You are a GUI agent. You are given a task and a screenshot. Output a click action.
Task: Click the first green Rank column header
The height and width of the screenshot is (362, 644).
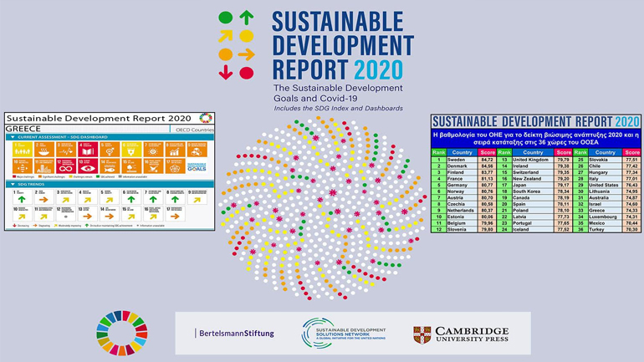click(x=438, y=153)
